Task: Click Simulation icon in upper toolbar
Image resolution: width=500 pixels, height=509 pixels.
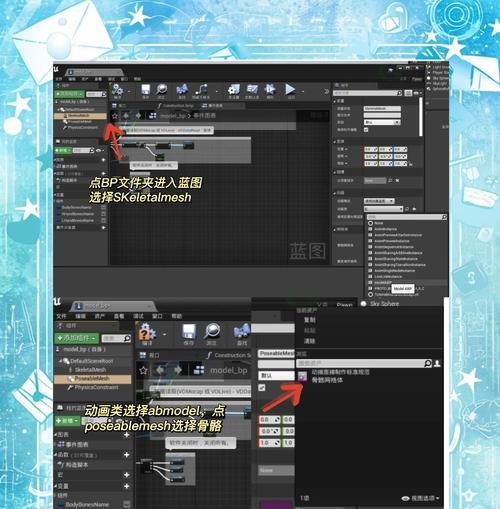Action: [x=270, y=89]
